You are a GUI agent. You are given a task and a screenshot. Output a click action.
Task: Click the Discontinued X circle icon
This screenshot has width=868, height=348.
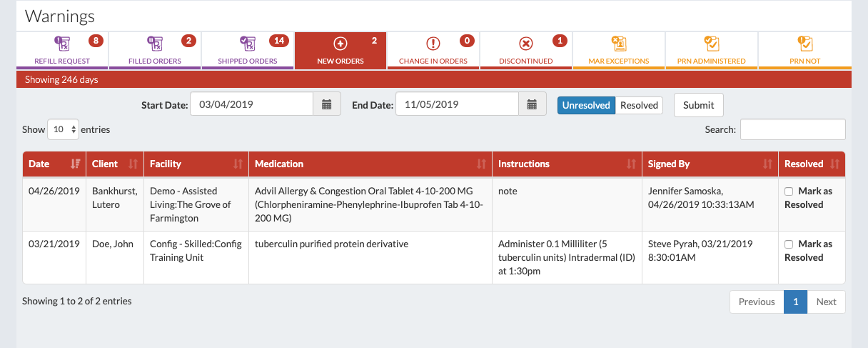(x=525, y=44)
